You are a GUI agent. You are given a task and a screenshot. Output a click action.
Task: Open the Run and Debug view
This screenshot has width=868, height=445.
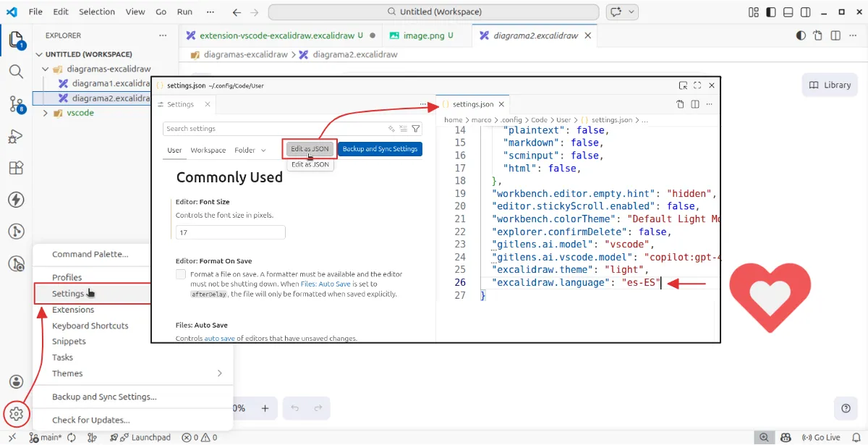[x=16, y=136]
